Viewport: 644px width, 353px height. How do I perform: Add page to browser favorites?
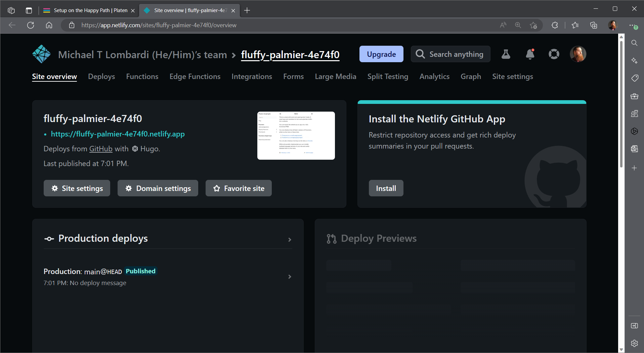click(533, 25)
